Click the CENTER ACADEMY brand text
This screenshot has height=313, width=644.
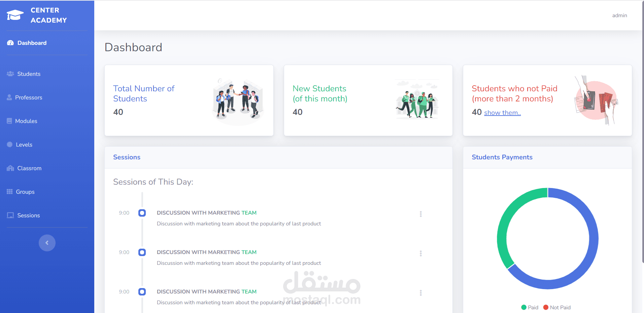point(49,15)
